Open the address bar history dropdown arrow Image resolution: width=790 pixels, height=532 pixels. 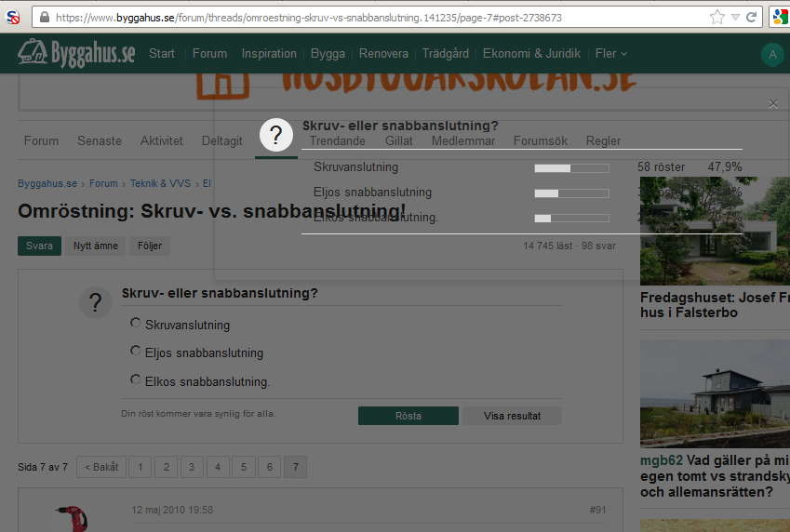point(735,18)
